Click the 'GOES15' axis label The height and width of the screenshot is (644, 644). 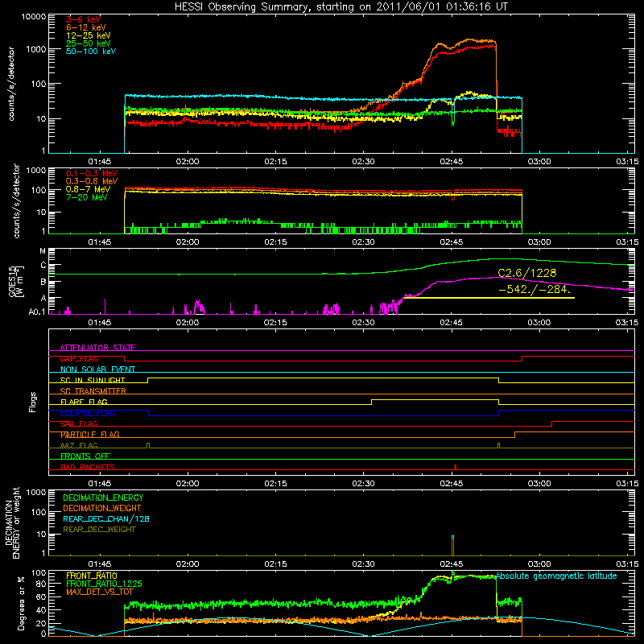[x=12, y=280]
